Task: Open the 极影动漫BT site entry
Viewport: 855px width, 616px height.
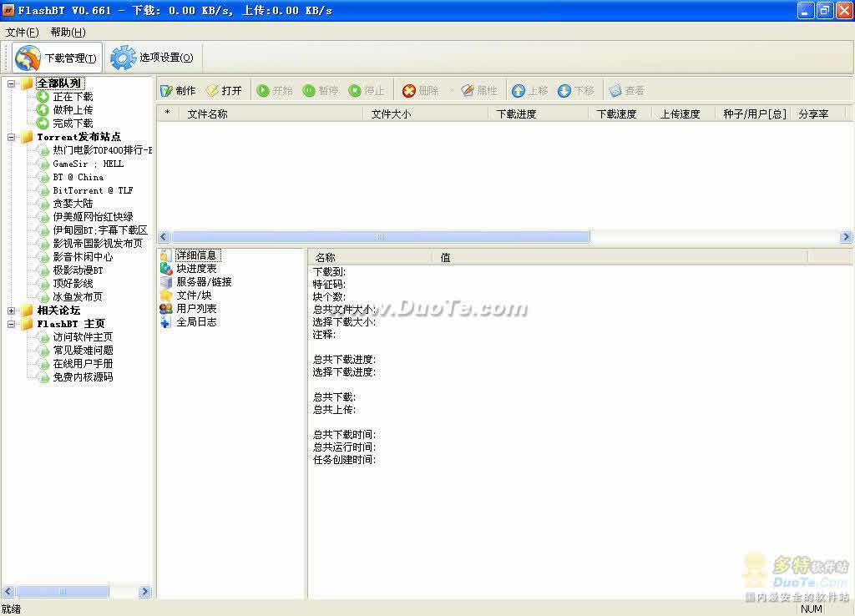Action: tap(78, 270)
